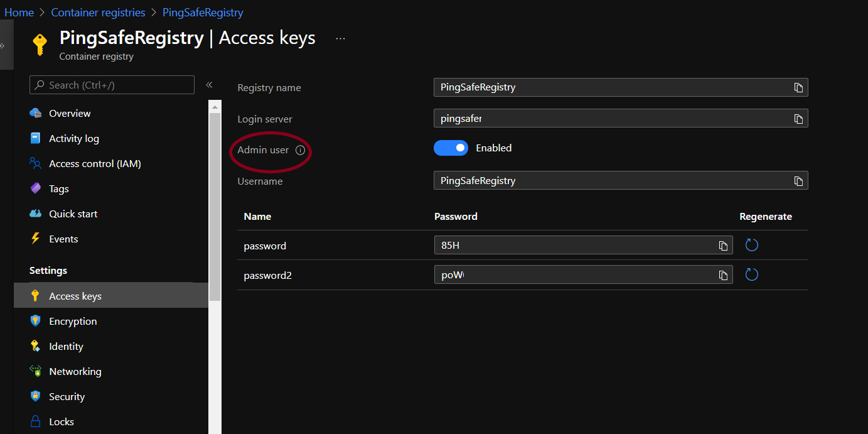Regenerate password2 key
The image size is (868, 434).
(751, 274)
